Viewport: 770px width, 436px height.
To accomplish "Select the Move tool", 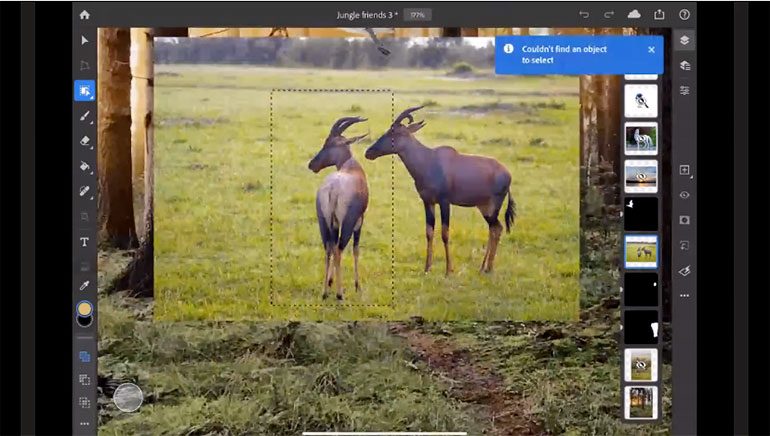I will tap(85, 40).
